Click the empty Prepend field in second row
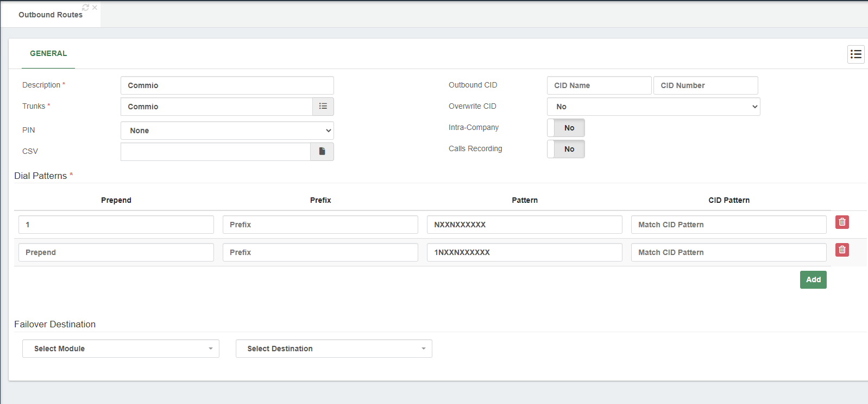Screen dimensions: 868x404 pos(116,252)
